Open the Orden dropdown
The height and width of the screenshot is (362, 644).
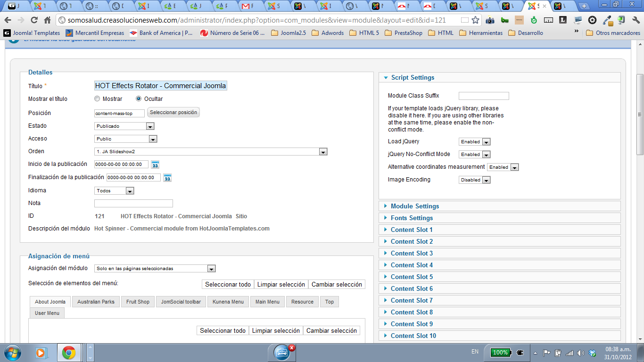[x=211, y=152]
